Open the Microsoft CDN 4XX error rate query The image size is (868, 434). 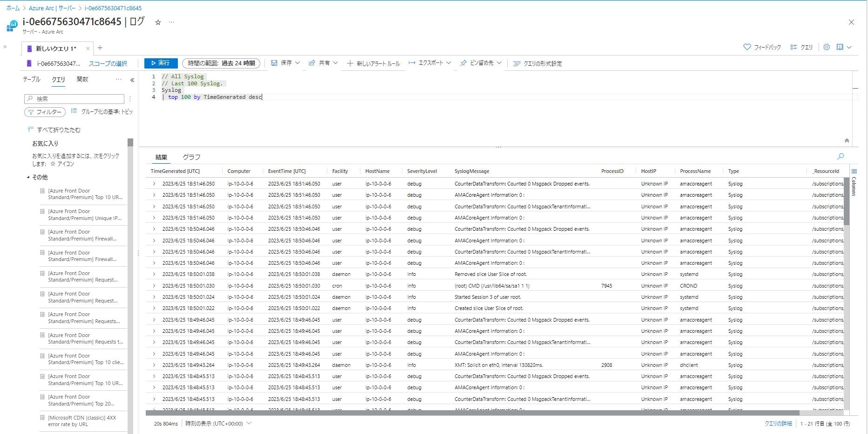[x=81, y=421]
